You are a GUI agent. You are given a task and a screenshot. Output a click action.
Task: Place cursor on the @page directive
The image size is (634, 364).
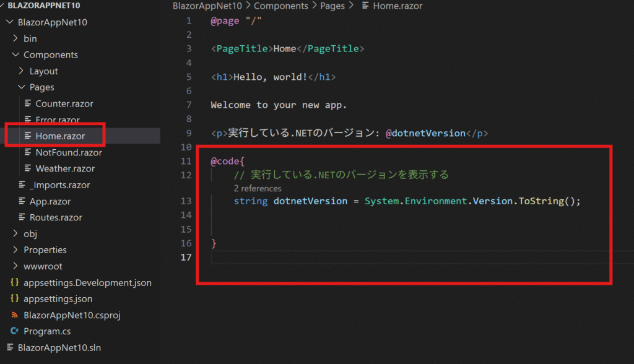225,20
